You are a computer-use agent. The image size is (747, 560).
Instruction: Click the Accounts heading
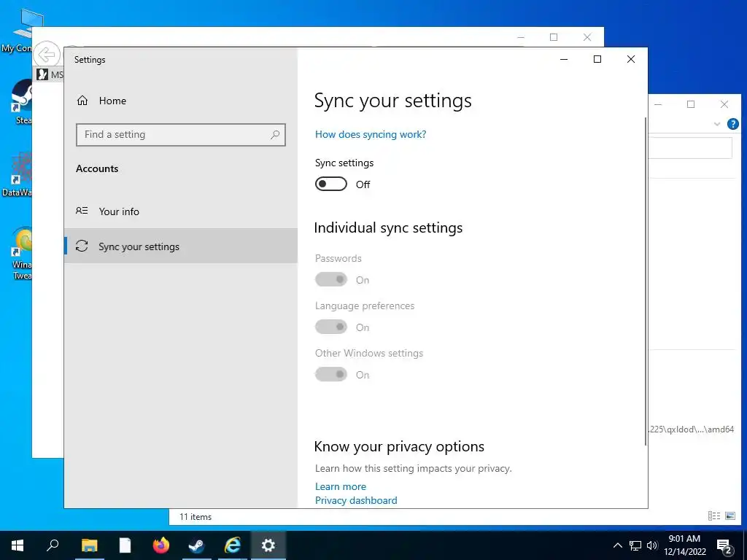[x=97, y=168]
